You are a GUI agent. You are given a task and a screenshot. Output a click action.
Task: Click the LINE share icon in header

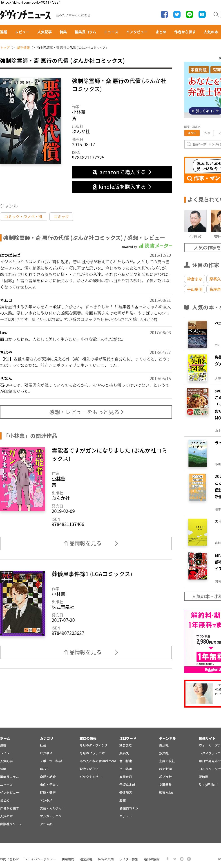click(189, 14)
